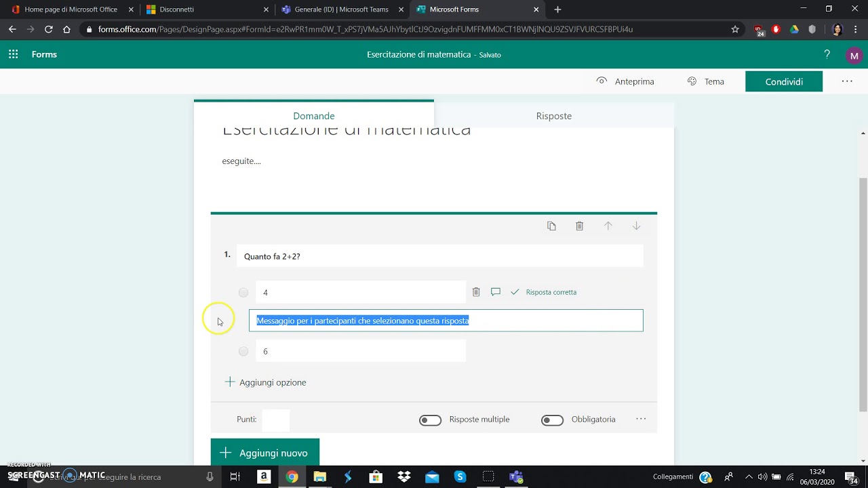This screenshot has height=488, width=868.
Task: Open Chrome three-dot menu
Action: tap(856, 29)
